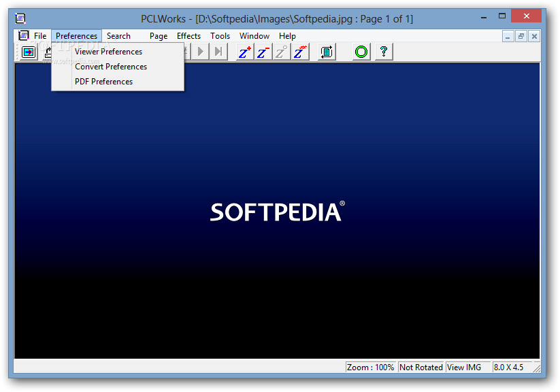The width and height of the screenshot is (560, 392).
Task: Choose Viewer Preferences from the menu
Action: click(x=118, y=52)
